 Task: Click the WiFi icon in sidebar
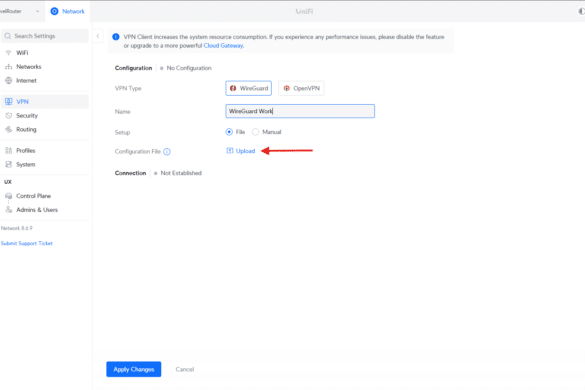click(8, 53)
